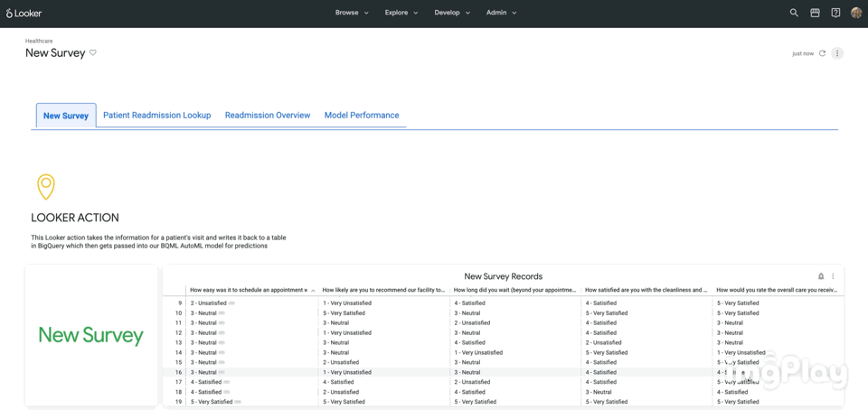Viewport: 868px width, 410px height.
Task: Open the search icon in top bar
Action: coord(794,13)
